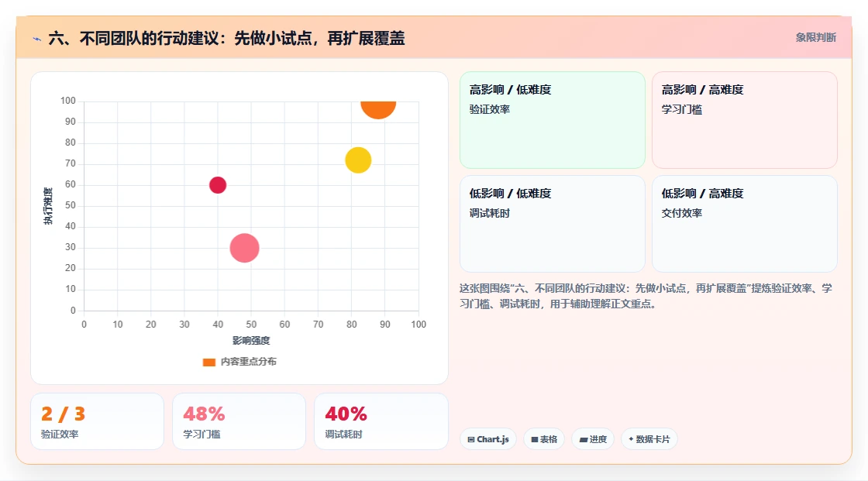The image size is (868, 481).
Task: Toggle the 内容重点分布 legend label
Action: 248,362
